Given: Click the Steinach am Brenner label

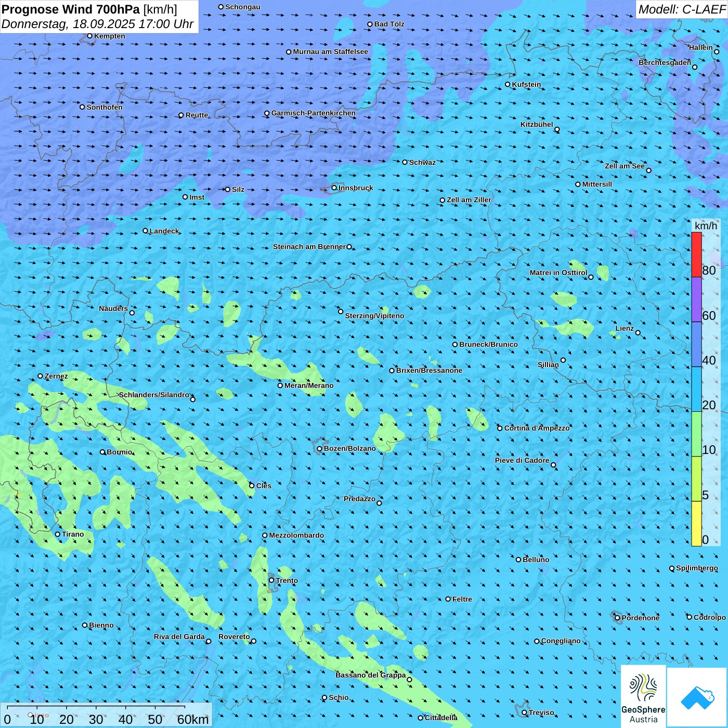Looking at the screenshot, I should (x=309, y=246).
